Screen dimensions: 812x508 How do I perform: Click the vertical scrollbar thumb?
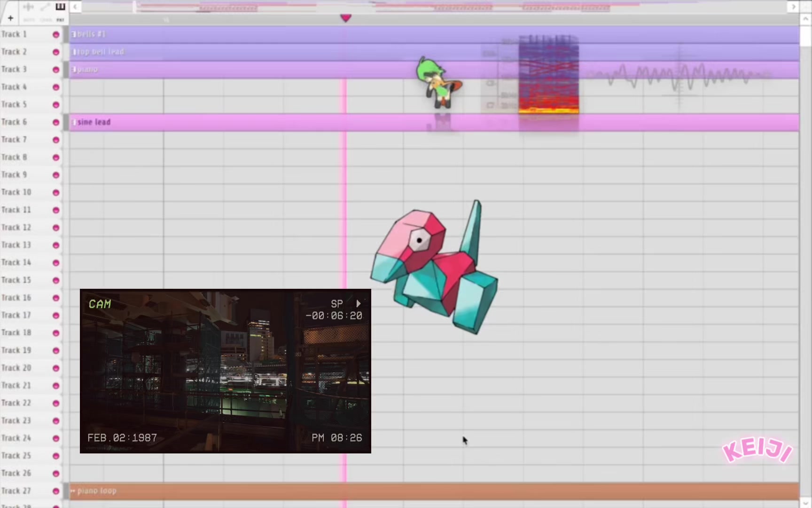coord(805,36)
